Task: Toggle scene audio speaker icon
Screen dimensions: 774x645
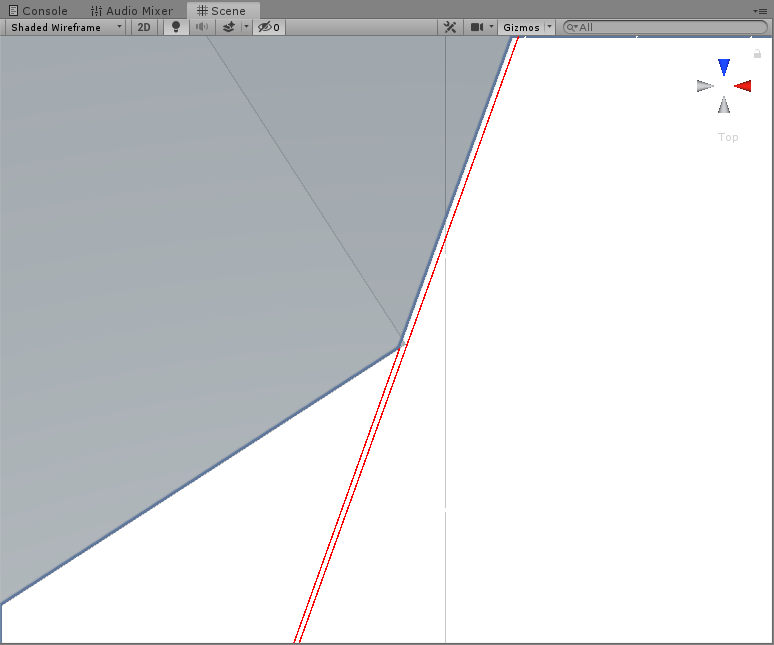Action: tap(202, 27)
